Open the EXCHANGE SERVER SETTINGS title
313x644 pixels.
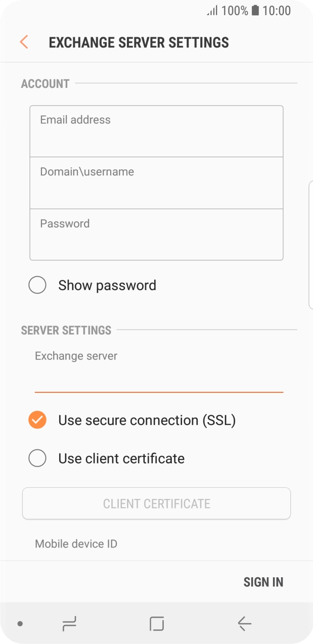click(139, 42)
